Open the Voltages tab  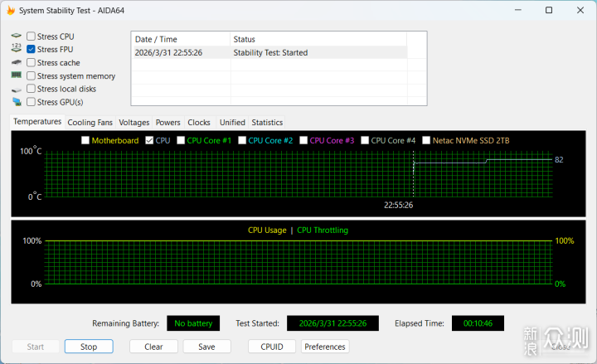134,122
